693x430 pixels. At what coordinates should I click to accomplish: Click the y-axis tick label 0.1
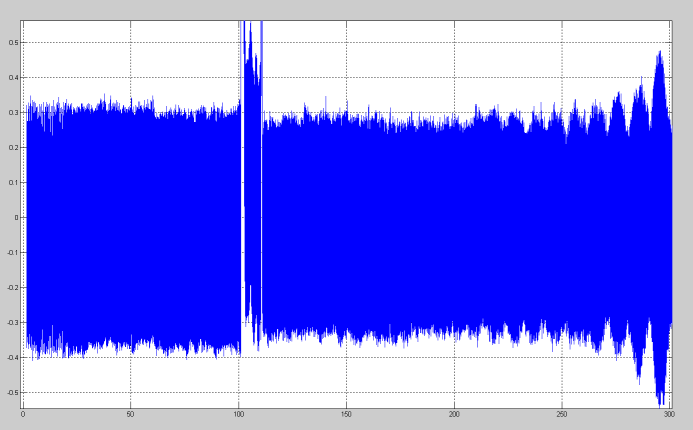point(13,183)
